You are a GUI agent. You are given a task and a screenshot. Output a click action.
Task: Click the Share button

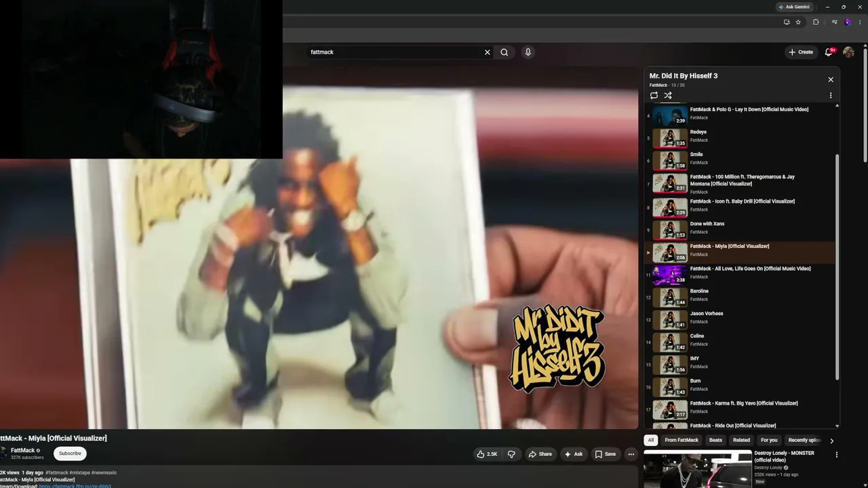(540, 454)
